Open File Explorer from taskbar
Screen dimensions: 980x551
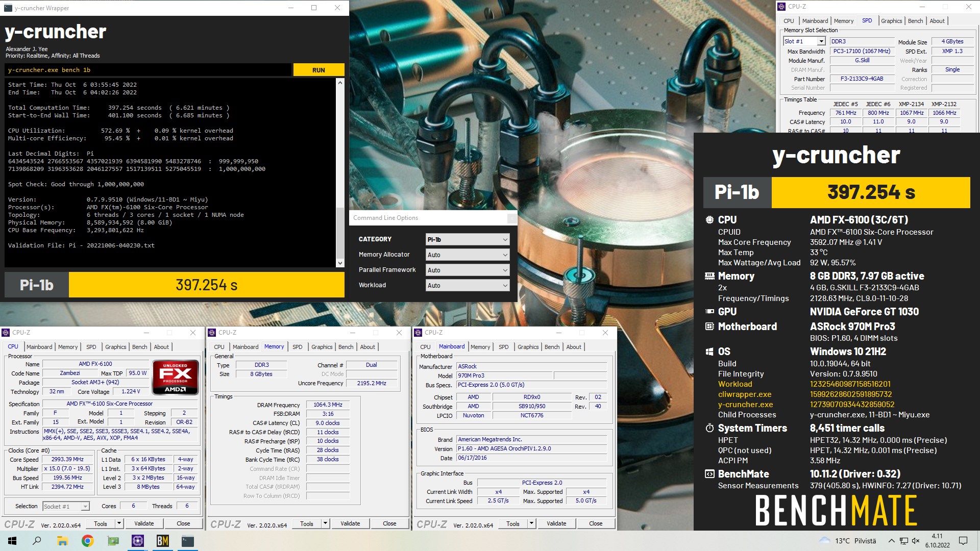pos(62,541)
